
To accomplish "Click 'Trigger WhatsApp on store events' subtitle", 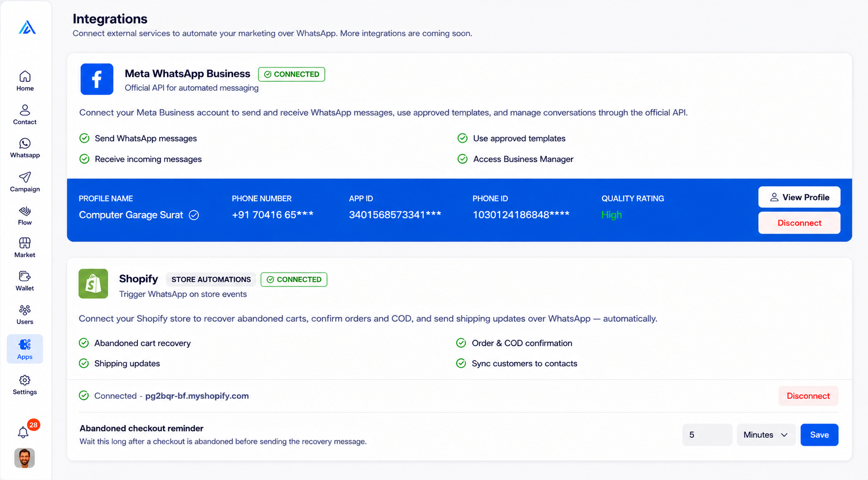I will coord(183,294).
